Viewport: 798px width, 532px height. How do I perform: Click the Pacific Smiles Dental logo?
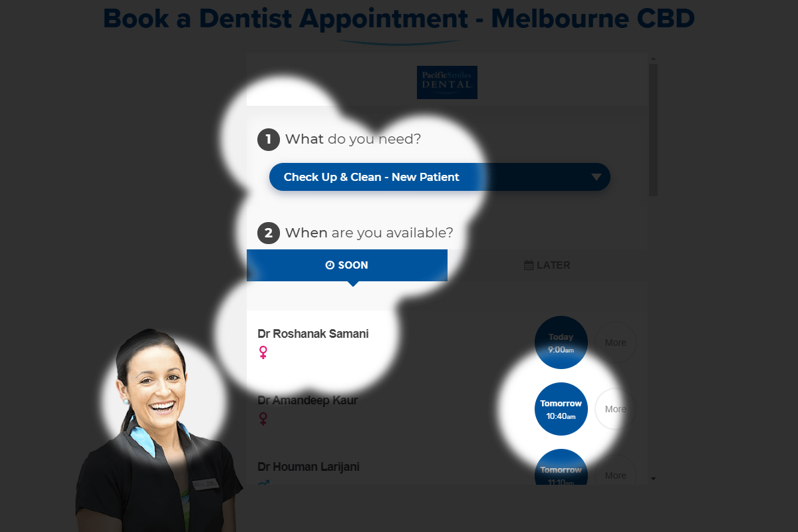(x=447, y=82)
